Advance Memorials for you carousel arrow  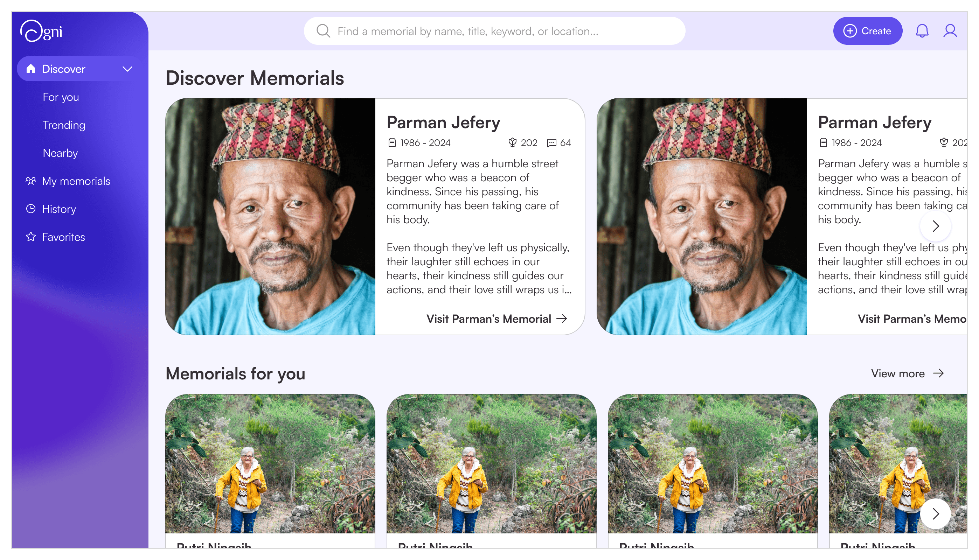[x=935, y=513]
